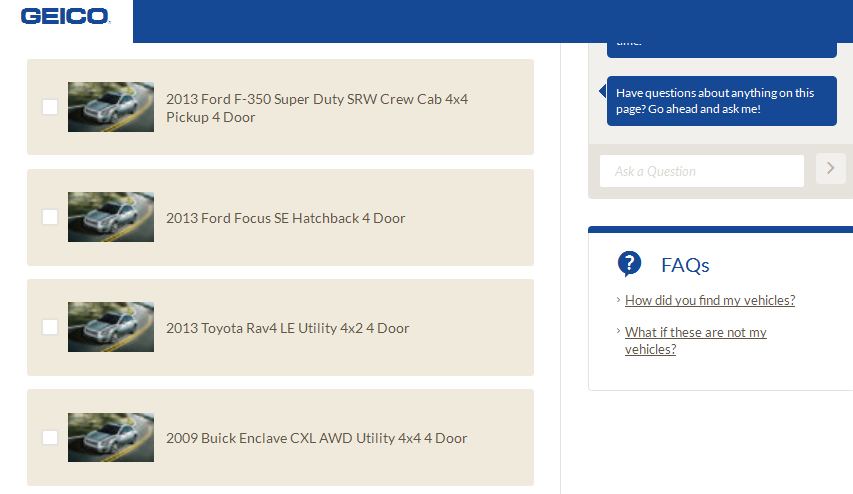
Task: Click the Buick Enclave car thumbnail image
Action: click(x=111, y=437)
